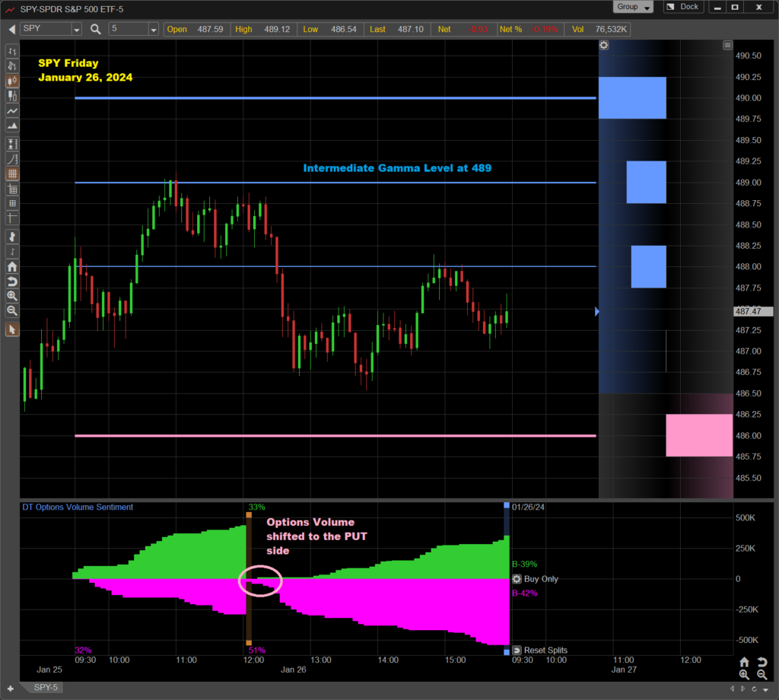Click the undo arrow in left toolbar
Screen dimensions: 779x700
tap(12, 282)
